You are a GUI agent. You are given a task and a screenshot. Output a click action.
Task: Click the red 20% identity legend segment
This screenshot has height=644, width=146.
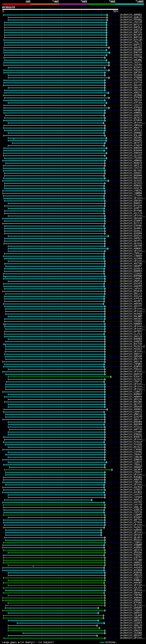pos(16,4)
